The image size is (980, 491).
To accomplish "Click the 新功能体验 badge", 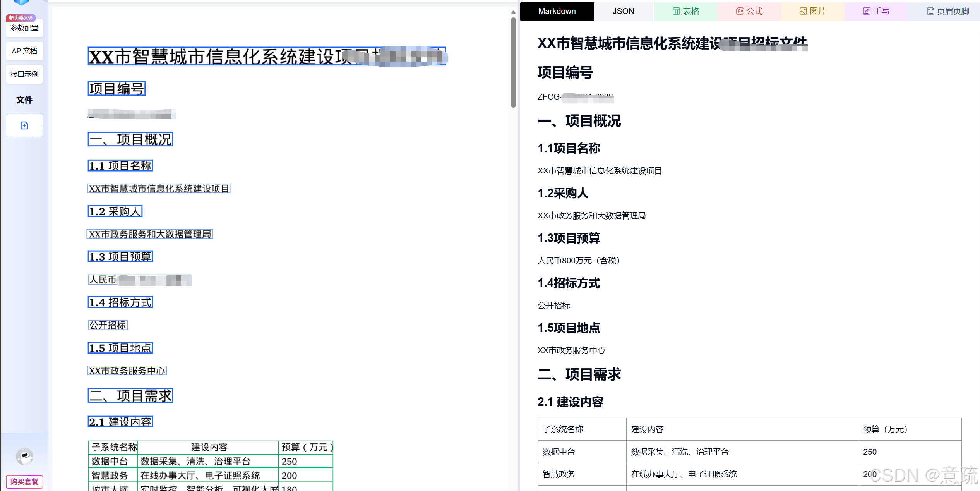I will [x=21, y=18].
